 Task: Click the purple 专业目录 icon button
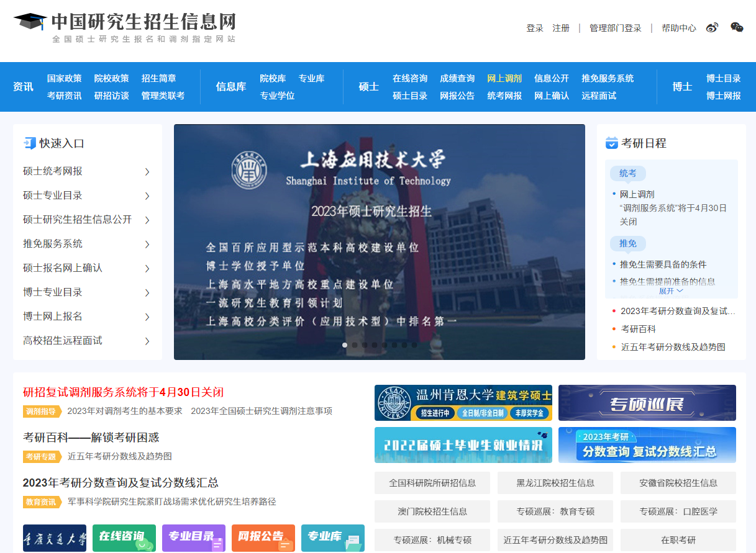point(194,538)
